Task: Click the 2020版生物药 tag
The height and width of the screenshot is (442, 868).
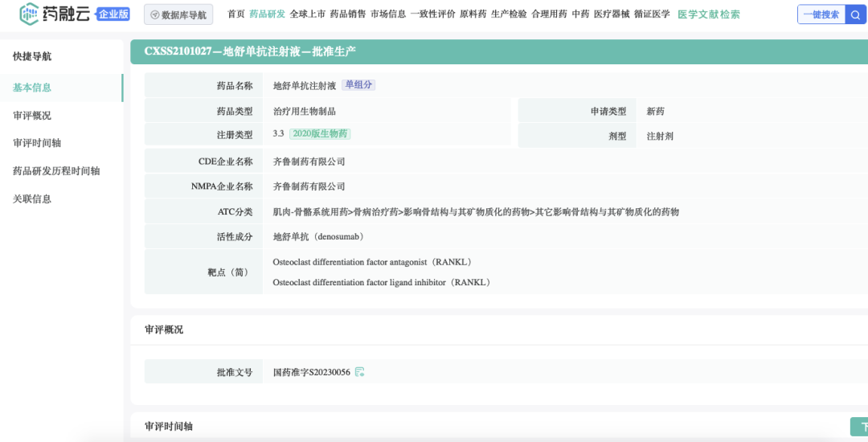Action: [x=319, y=134]
